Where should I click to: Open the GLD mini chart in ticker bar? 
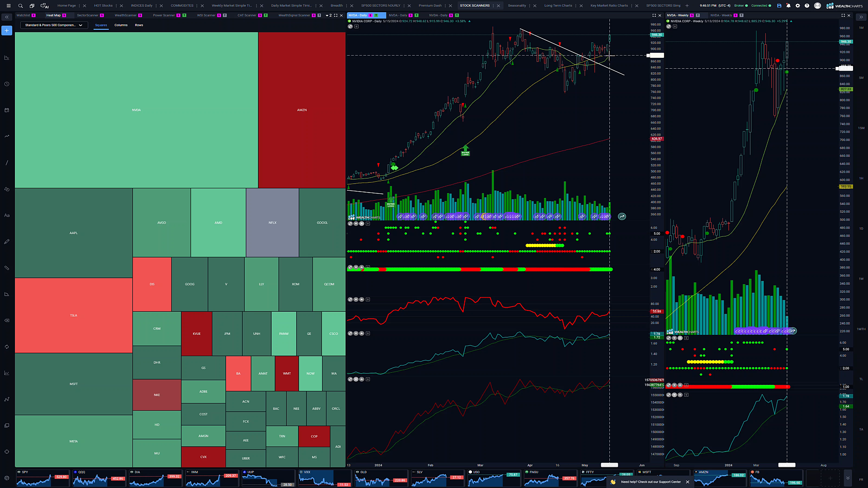pos(381,478)
